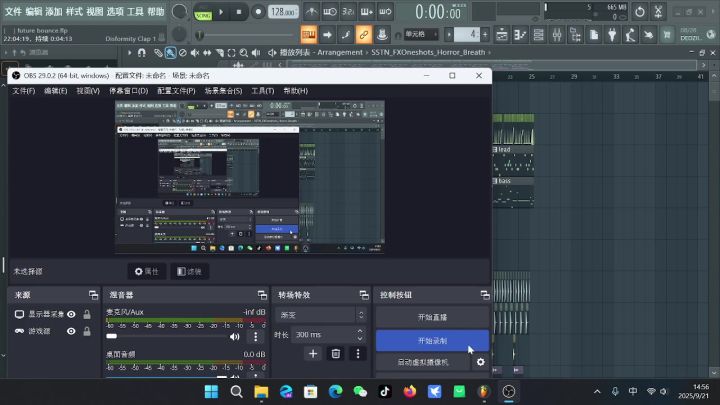Open OBS 文件(F) menu
Image resolution: width=720 pixels, height=405 pixels.
click(23, 91)
